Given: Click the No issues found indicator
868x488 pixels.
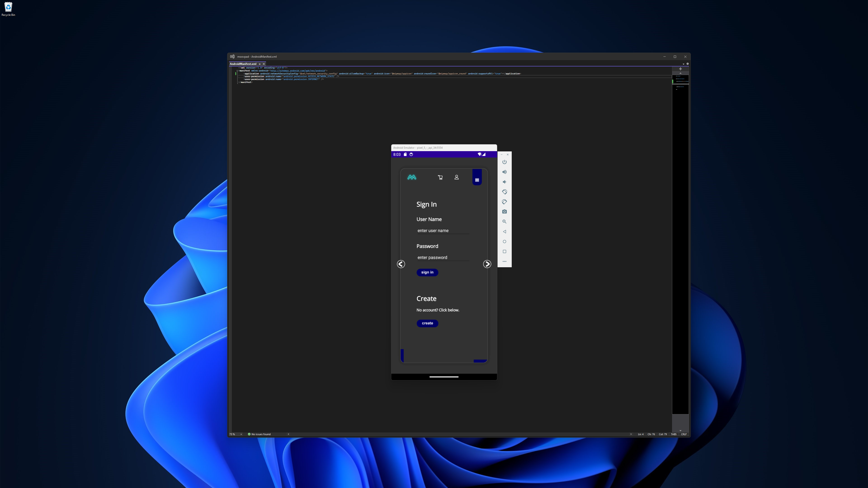Looking at the screenshot, I should pyautogui.click(x=259, y=434).
